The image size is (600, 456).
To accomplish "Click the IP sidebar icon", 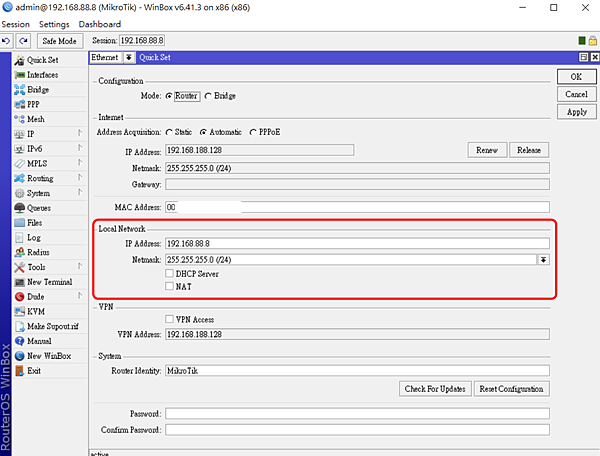I will click(19, 134).
